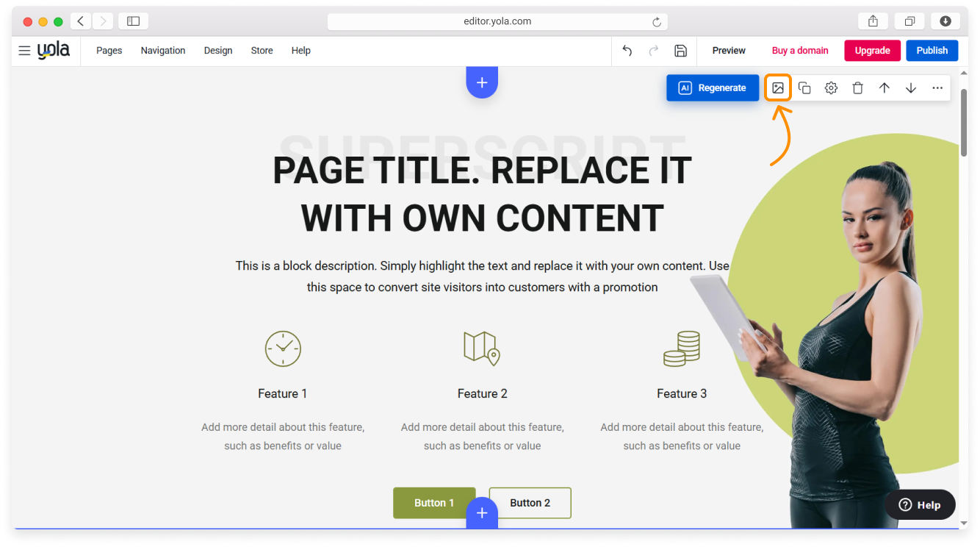
Task: Move block up with the up arrow
Action: click(x=884, y=88)
